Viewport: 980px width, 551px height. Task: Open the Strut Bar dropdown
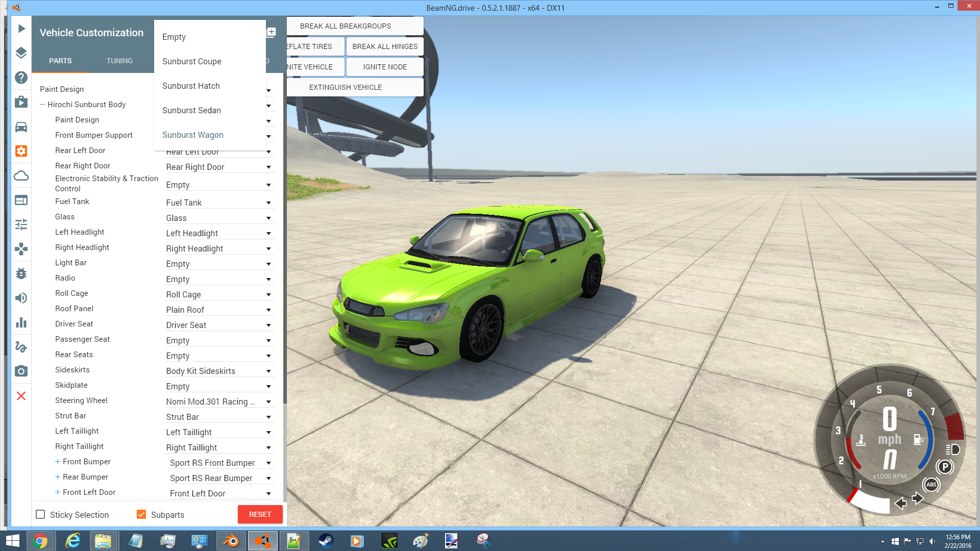click(219, 417)
